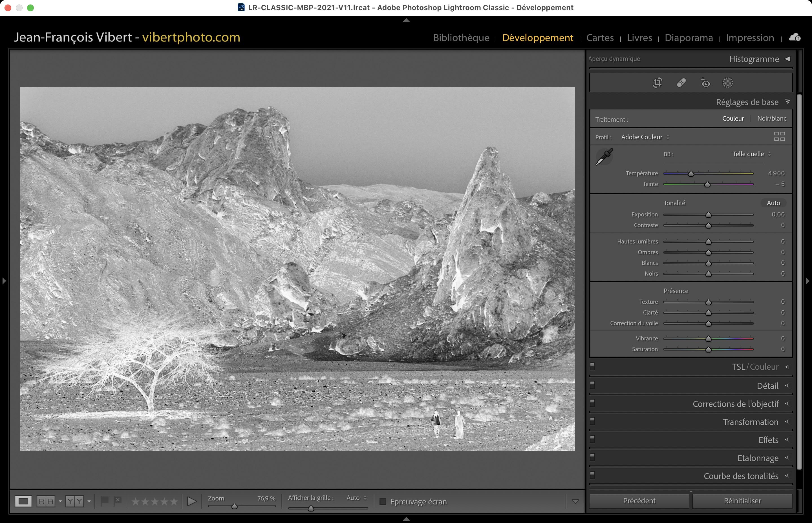Screen dimensions: 812x523
Task: Flag the photo as picked
Action: point(104,500)
